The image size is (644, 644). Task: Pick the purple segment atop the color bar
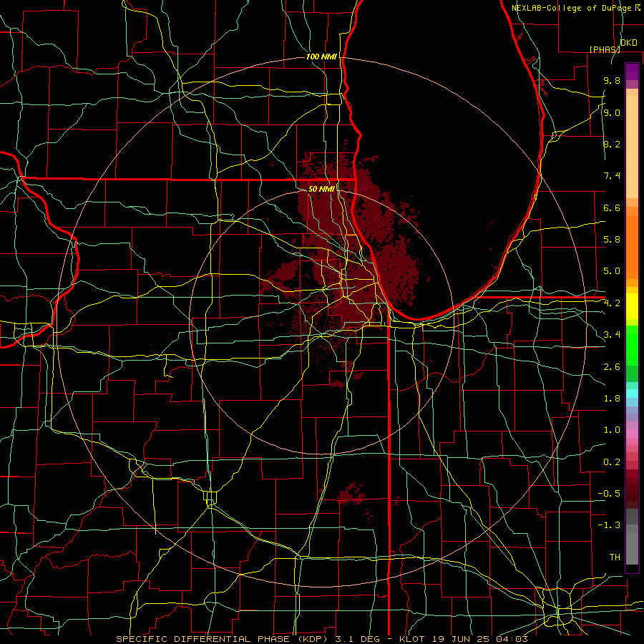pyautogui.click(x=632, y=72)
